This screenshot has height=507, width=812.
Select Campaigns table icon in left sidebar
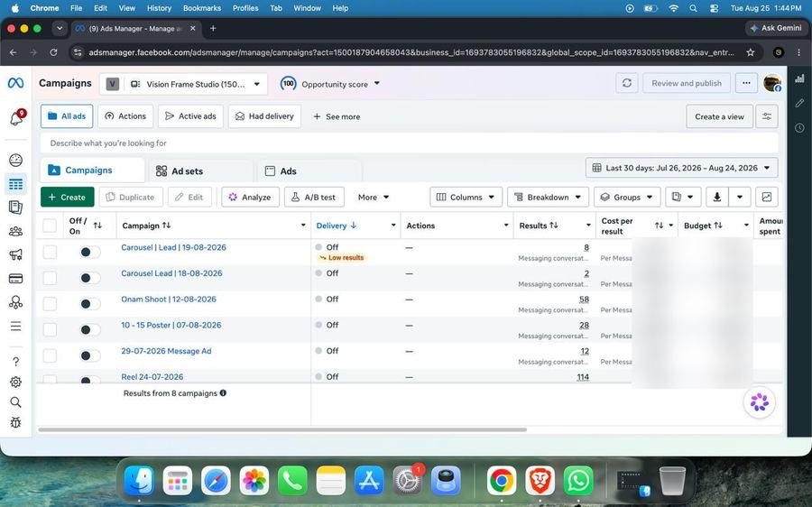[15, 184]
